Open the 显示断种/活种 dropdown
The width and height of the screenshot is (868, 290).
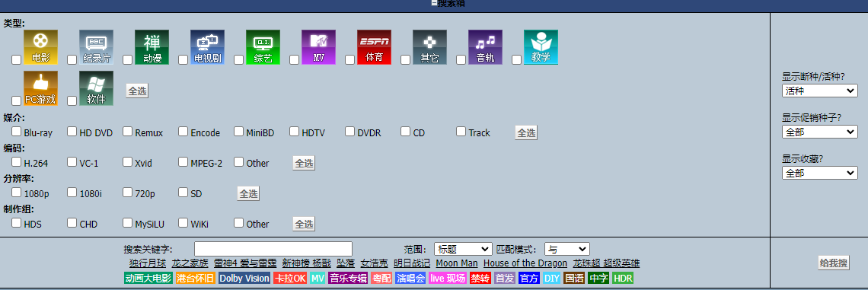(820, 91)
